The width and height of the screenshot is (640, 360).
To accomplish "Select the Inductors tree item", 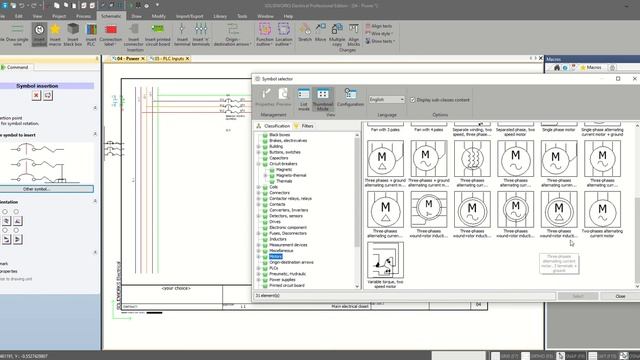I will [x=278, y=239].
